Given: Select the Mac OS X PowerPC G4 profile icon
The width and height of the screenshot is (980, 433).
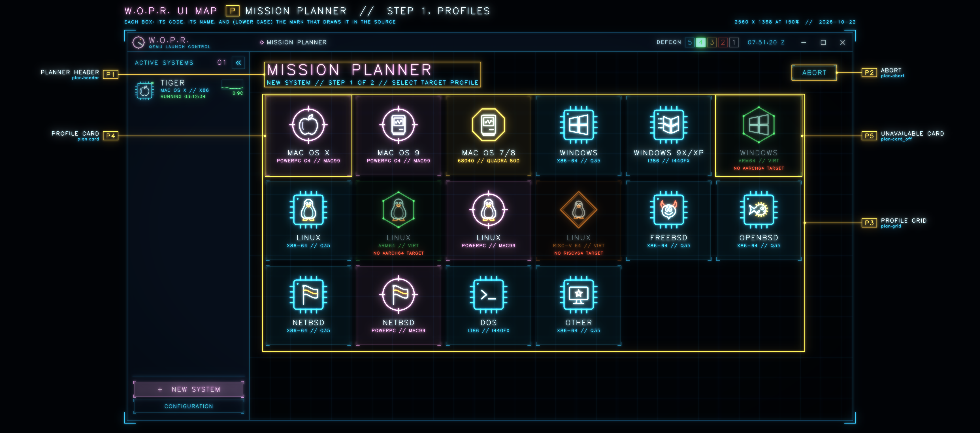Looking at the screenshot, I should [x=308, y=125].
